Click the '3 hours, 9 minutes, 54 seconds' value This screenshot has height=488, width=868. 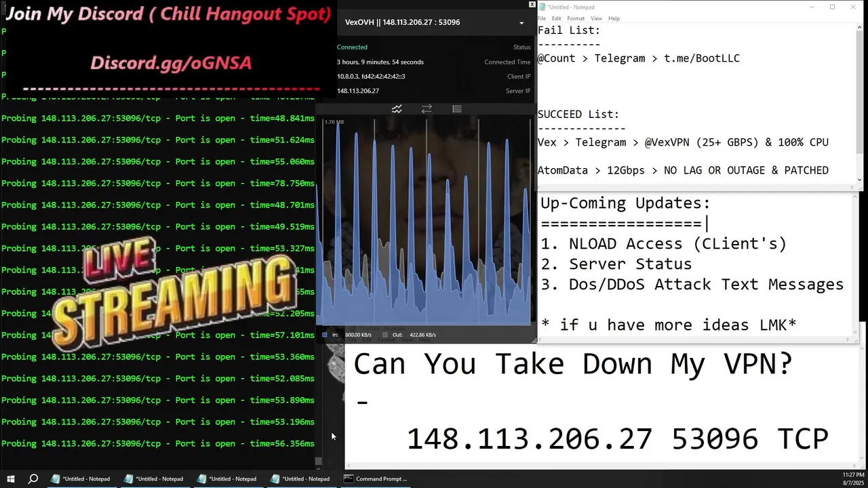pos(380,62)
